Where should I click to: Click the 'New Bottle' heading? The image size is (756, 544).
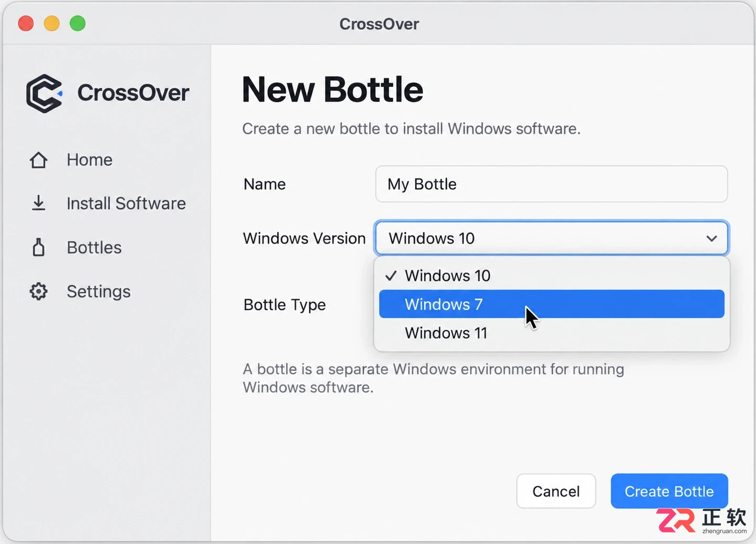coord(332,89)
